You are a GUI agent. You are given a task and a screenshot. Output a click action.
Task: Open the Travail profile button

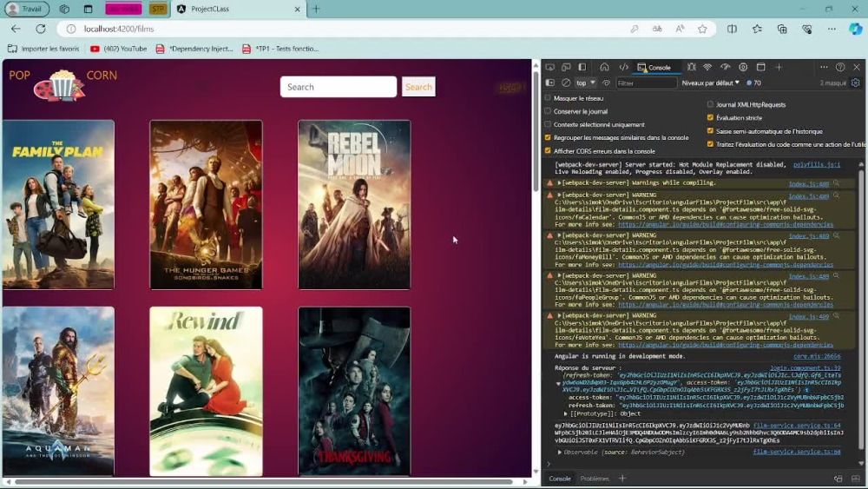click(27, 9)
